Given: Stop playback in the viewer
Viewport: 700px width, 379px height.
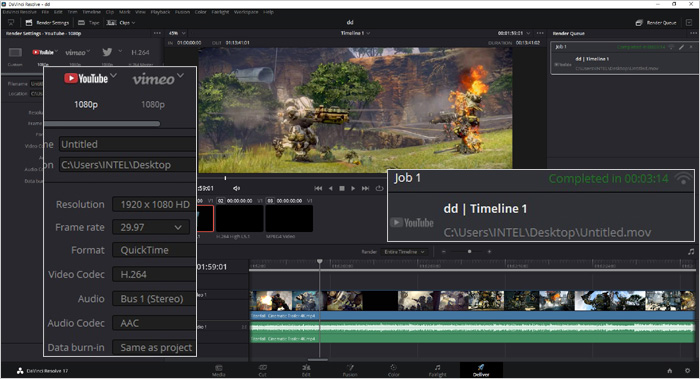Looking at the screenshot, I should pyautogui.click(x=342, y=188).
